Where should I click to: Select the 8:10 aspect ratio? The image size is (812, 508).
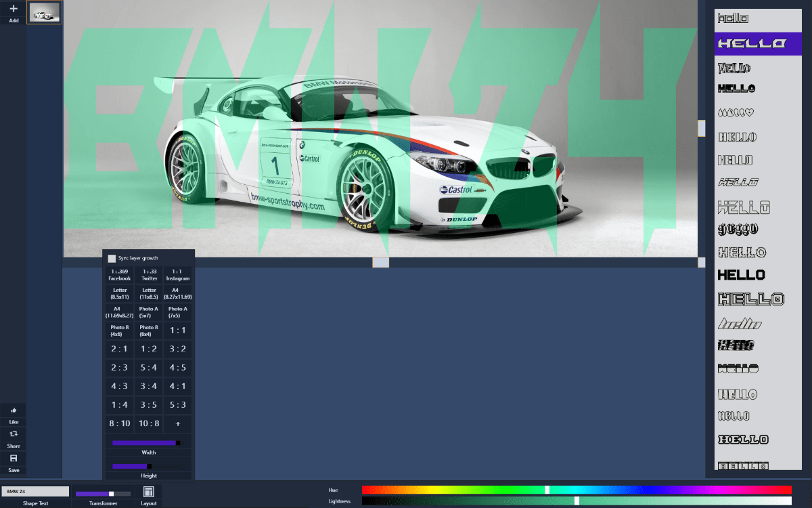[120, 423]
